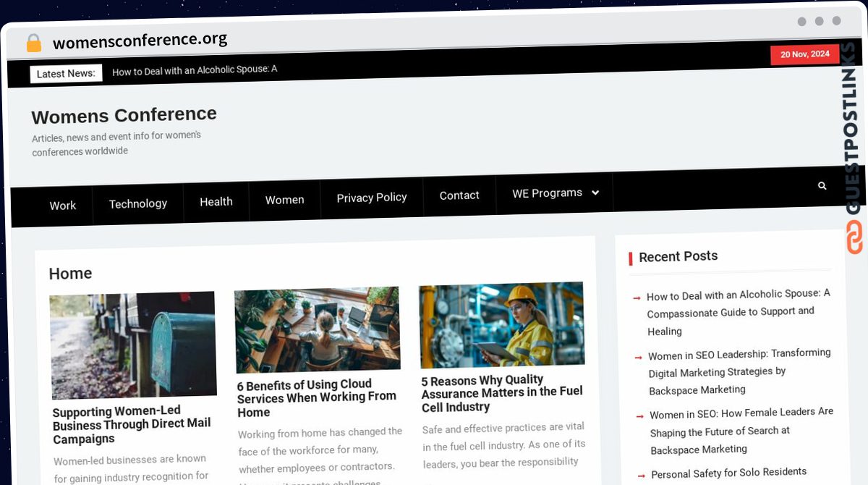Open the Contact page
Viewport: 868px width, 485px height.
coord(459,195)
